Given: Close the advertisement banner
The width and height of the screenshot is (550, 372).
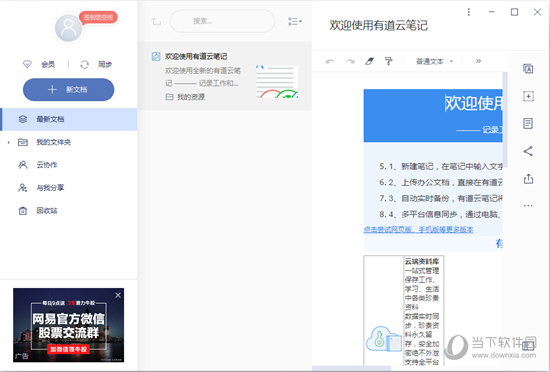Looking at the screenshot, I should coord(118,295).
